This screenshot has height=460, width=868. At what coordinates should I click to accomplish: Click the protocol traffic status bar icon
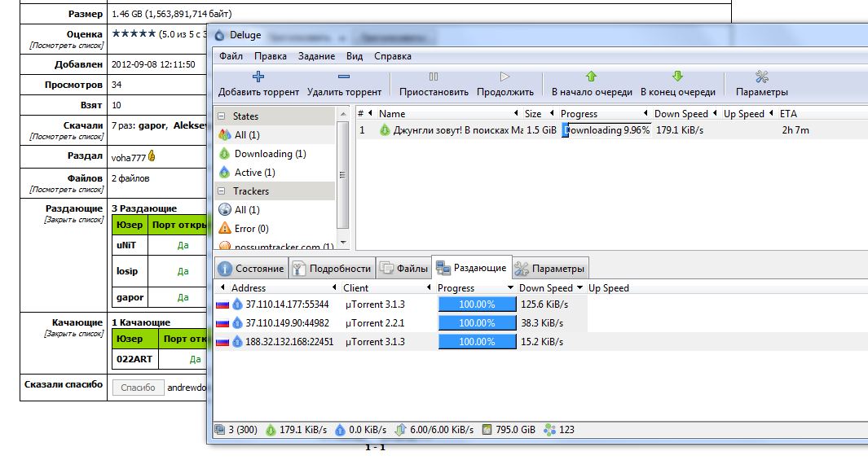400,430
